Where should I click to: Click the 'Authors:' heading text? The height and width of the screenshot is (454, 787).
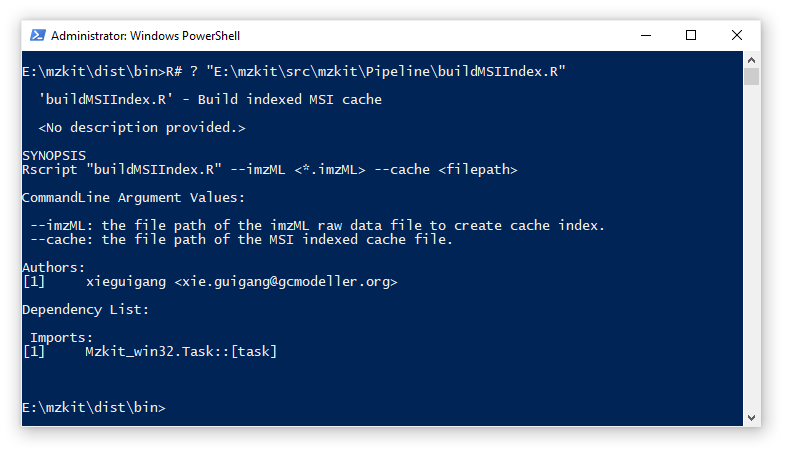click(x=54, y=267)
